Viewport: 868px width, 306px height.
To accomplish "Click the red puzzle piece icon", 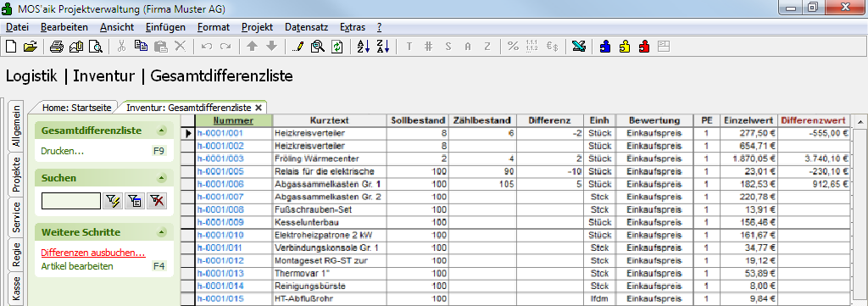I will tap(644, 47).
